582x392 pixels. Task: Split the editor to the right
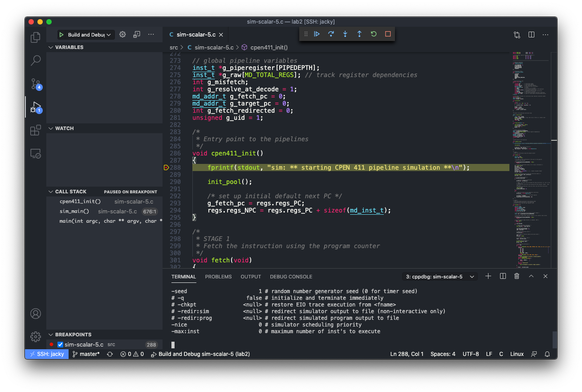[x=531, y=34]
